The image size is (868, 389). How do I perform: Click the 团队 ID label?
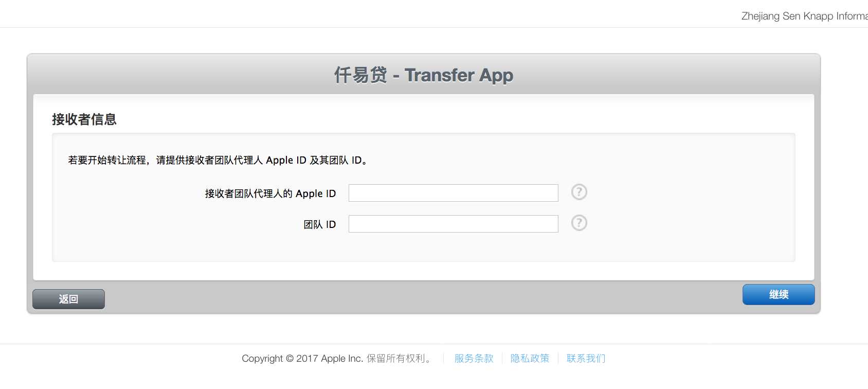320,224
